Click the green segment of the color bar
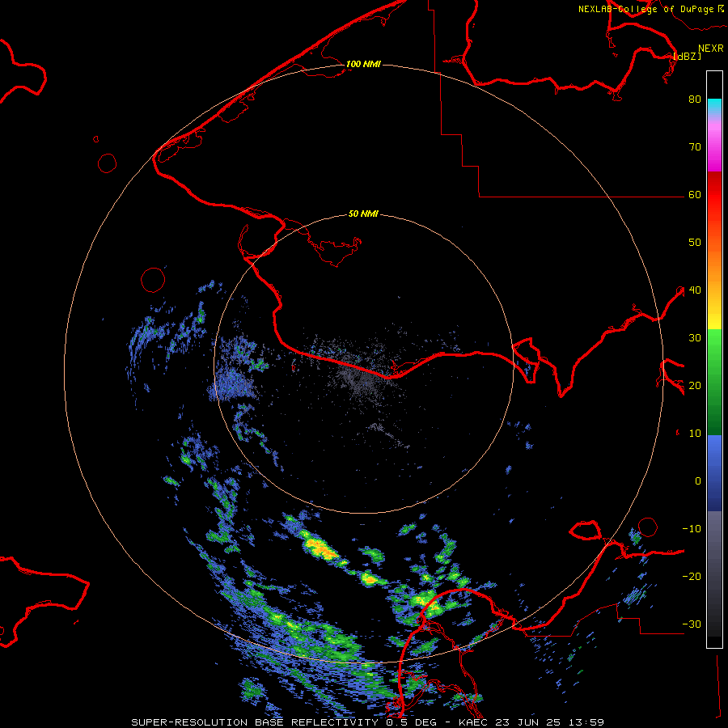This screenshot has width=728, height=728. tap(714, 382)
